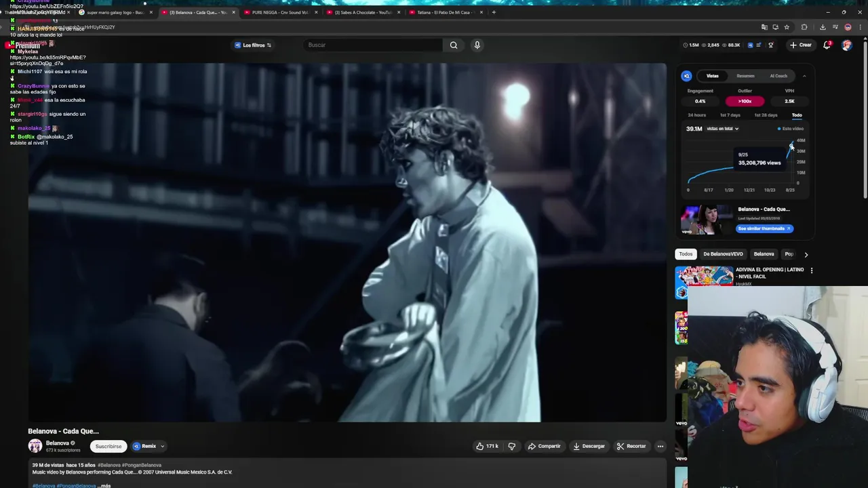The width and height of the screenshot is (868, 488).
Task: Click the Buscar search field
Action: point(374,45)
